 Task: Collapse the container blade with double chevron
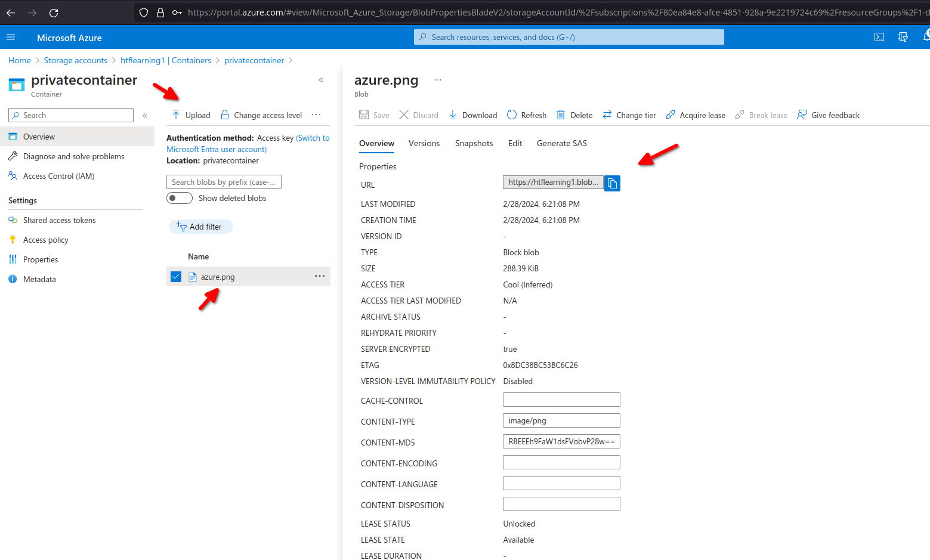pyautogui.click(x=321, y=80)
